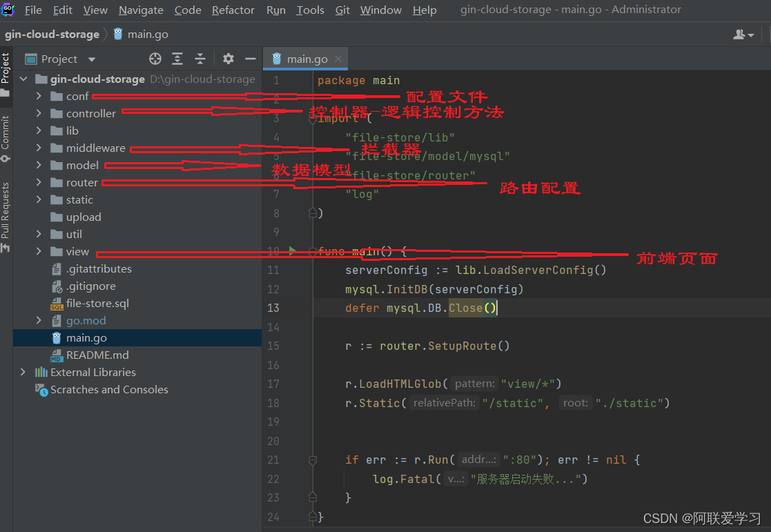Select README.md in the project tree
This screenshot has height=532, width=771.
[97, 355]
